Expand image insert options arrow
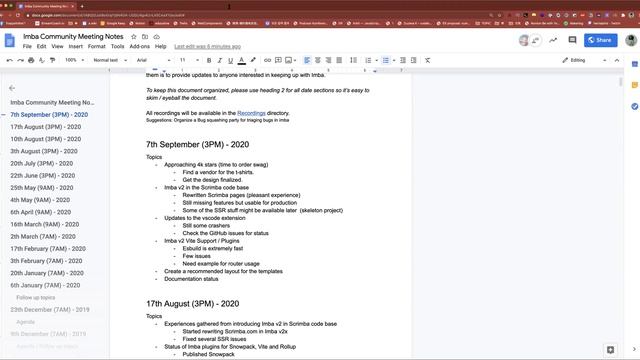The image size is (640, 360). tap(295, 60)
